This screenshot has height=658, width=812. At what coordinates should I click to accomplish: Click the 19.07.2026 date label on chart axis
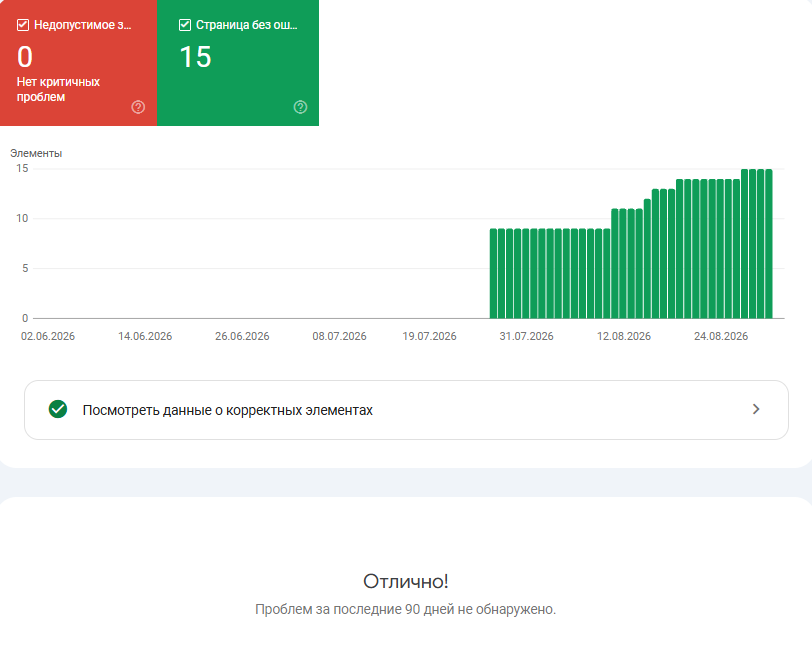coord(429,337)
